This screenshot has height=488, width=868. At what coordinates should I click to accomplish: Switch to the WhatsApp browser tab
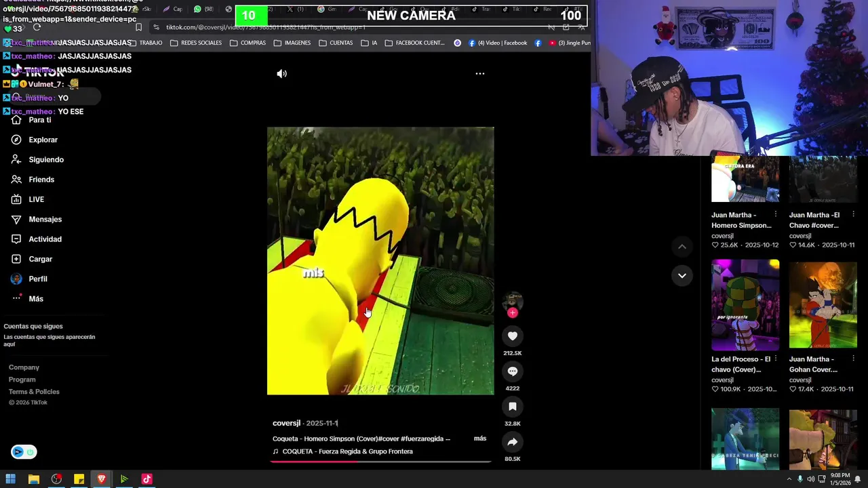point(203,9)
